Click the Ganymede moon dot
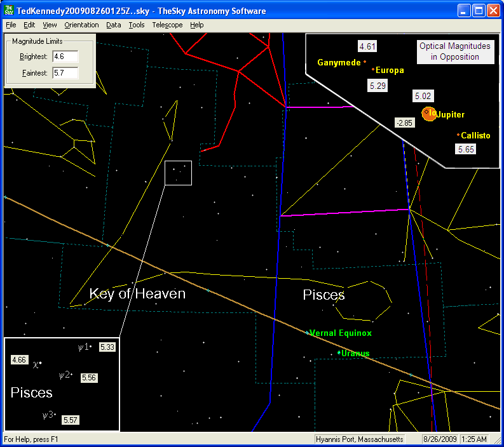 click(x=365, y=62)
